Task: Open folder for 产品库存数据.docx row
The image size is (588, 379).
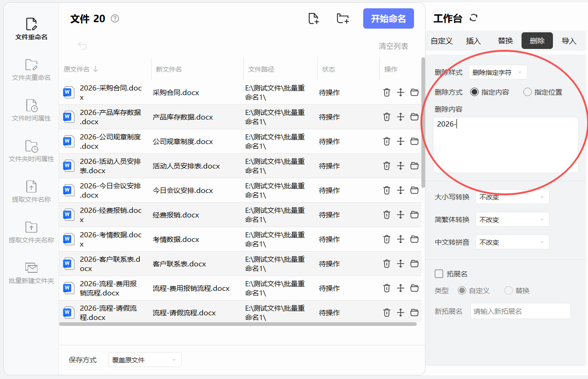Action: coord(414,117)
